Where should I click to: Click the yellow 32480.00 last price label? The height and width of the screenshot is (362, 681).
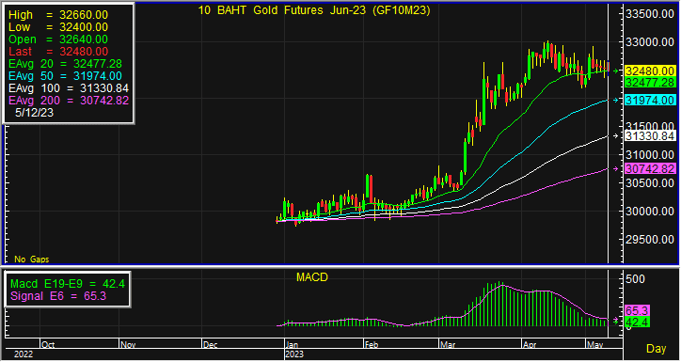pos(650,71)
